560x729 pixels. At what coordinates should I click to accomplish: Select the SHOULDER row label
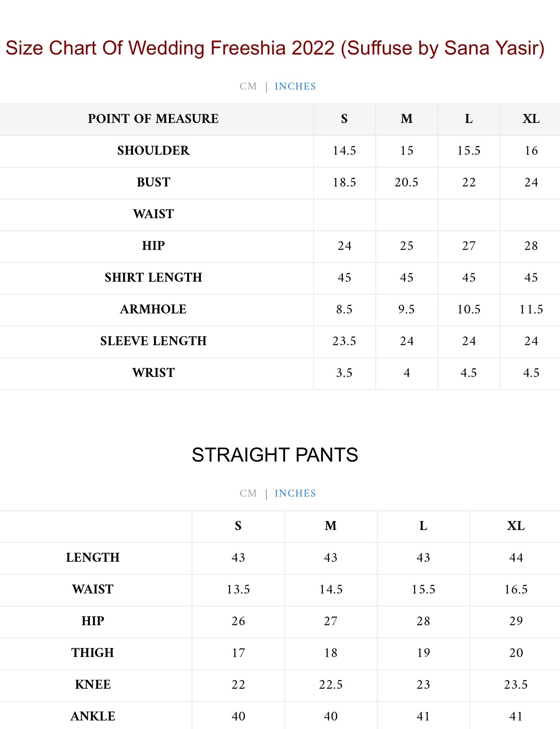(x=153, y=151)
